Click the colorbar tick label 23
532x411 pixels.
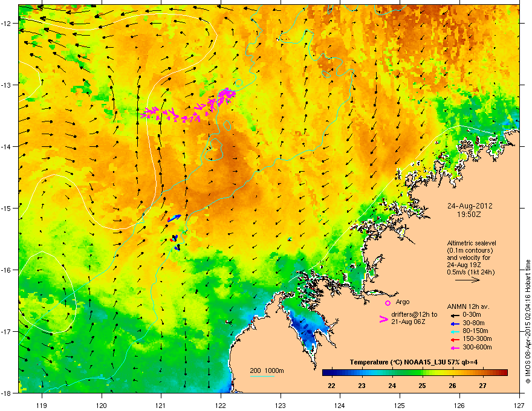coord(362,386)
